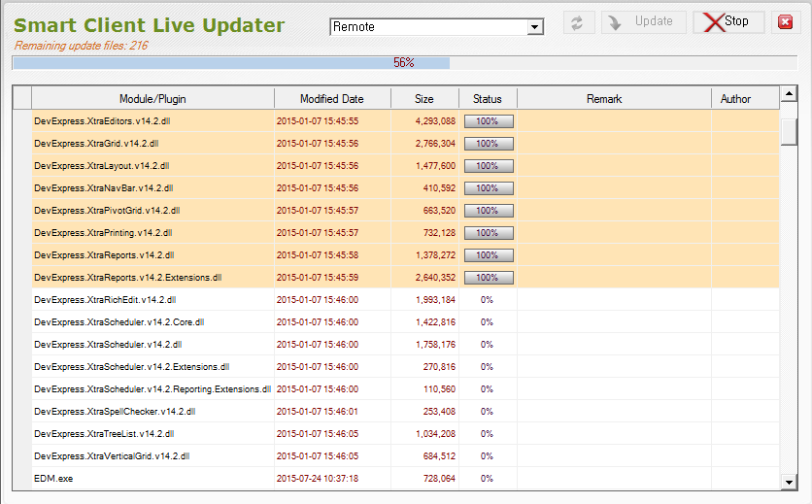Click the refresh arrows icon button

(579, 22)
